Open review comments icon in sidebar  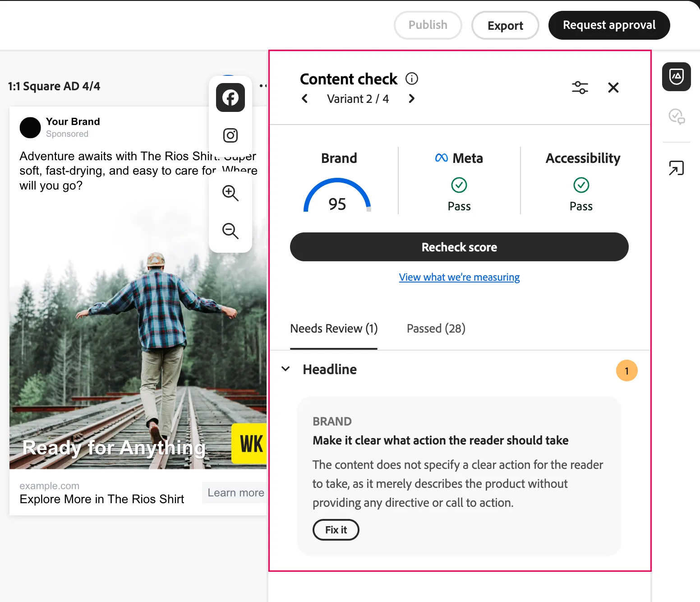pyautogui.click(x=677, y=116)
